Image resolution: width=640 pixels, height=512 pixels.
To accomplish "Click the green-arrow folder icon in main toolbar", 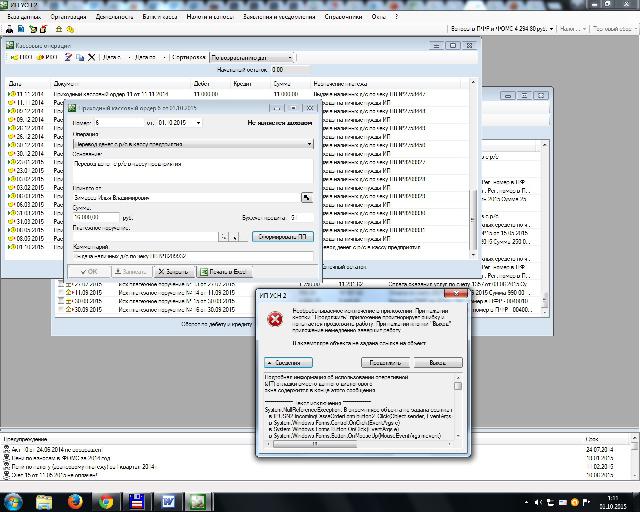I will [33, 29].
